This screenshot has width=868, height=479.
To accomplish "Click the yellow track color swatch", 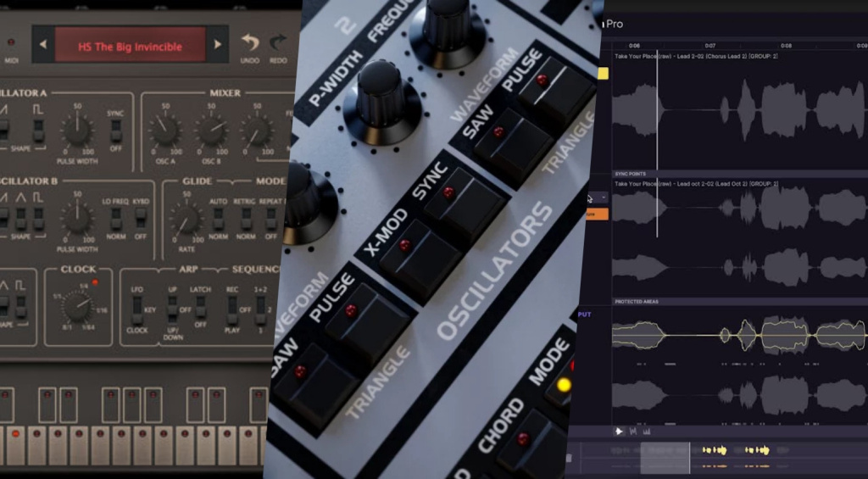I will tap(603, 74).
